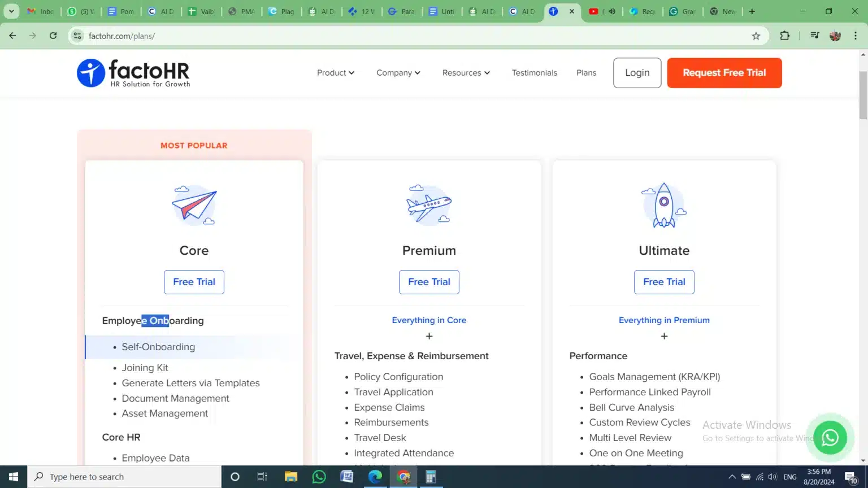Viewport: 868px width, 488px height.
Task: Start Free Trial for Premium plan
Action: pyautogui.click(x=429, y=282)
